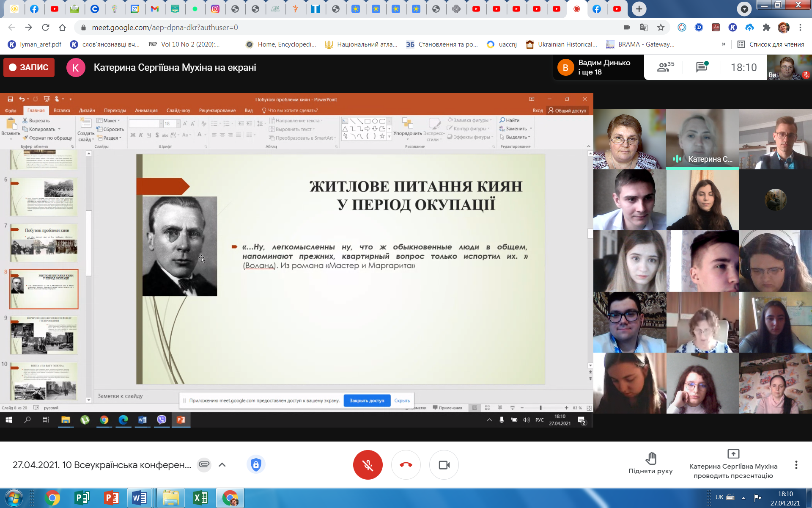Viewport: 812px width, 508px height.
Task: Open a new browser tab
Action: click(639, 9)
